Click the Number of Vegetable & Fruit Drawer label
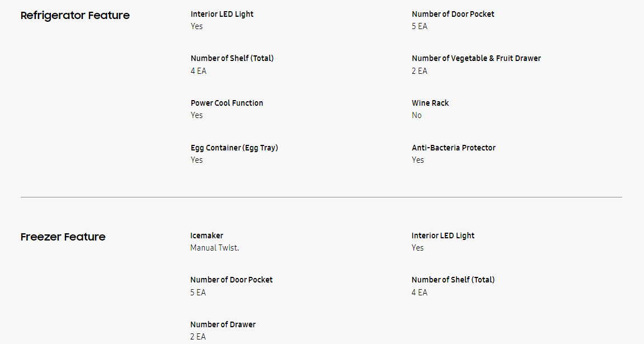 coord(476,58)
